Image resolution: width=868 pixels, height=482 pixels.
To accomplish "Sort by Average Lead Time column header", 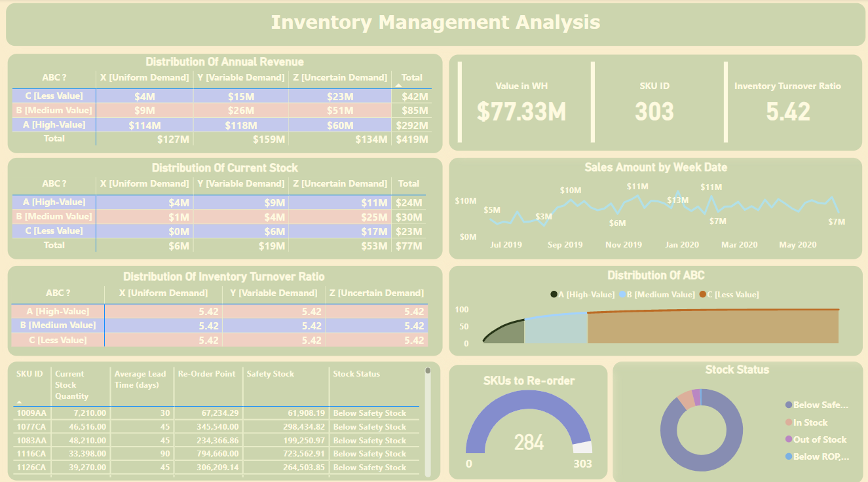I will coord(140,379).
